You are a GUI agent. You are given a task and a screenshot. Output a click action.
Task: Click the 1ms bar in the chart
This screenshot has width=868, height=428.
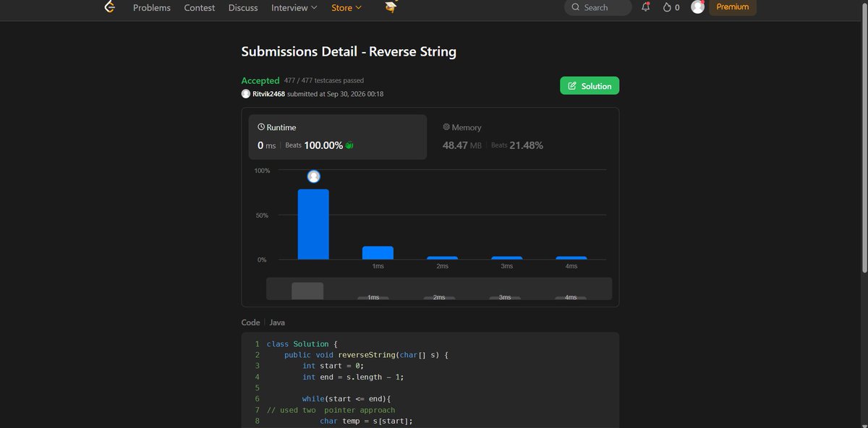tap(378, 253)
